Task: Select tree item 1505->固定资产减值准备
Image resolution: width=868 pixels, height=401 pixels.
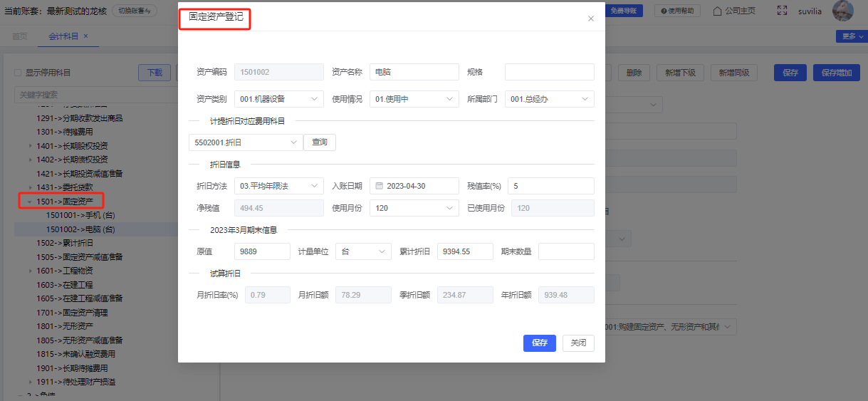Action: 80,257
